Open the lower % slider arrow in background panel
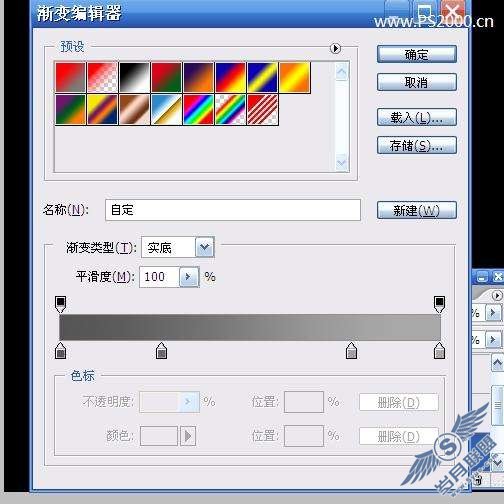Image resolution: width=504 pixels, height=504 pixels. point(493,340)
